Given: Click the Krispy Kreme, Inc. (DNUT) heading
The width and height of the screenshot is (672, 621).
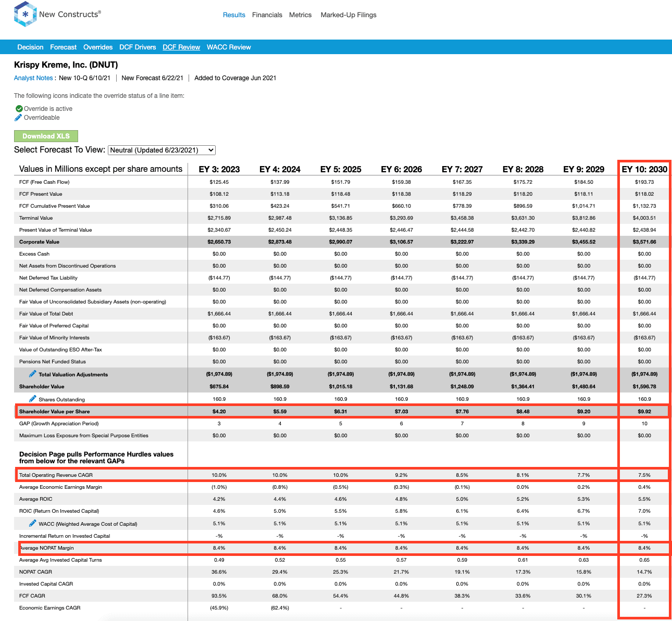Looking at the screenshot, I should click(66, 65).
